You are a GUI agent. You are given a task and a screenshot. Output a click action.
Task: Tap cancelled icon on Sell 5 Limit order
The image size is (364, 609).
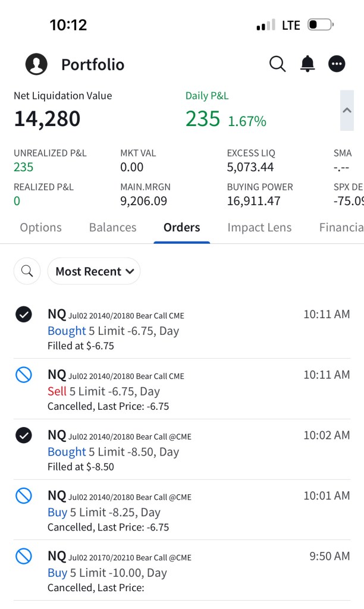23,375
